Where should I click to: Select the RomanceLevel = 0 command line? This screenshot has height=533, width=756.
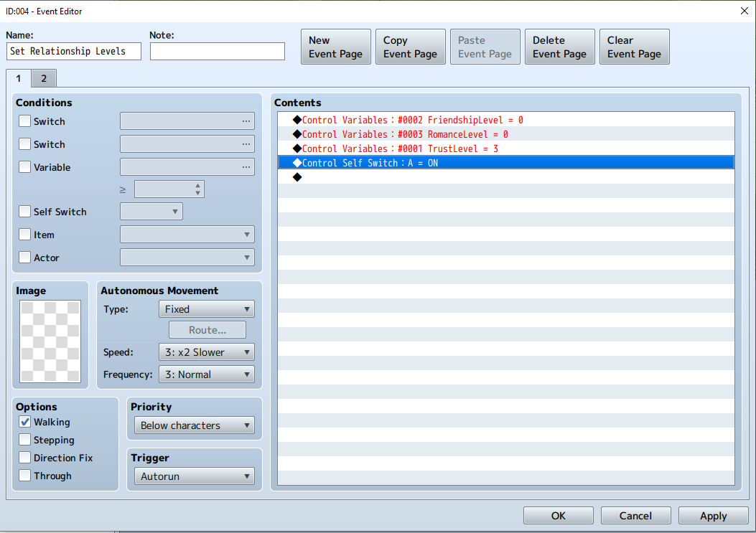[x=505, y=134]
